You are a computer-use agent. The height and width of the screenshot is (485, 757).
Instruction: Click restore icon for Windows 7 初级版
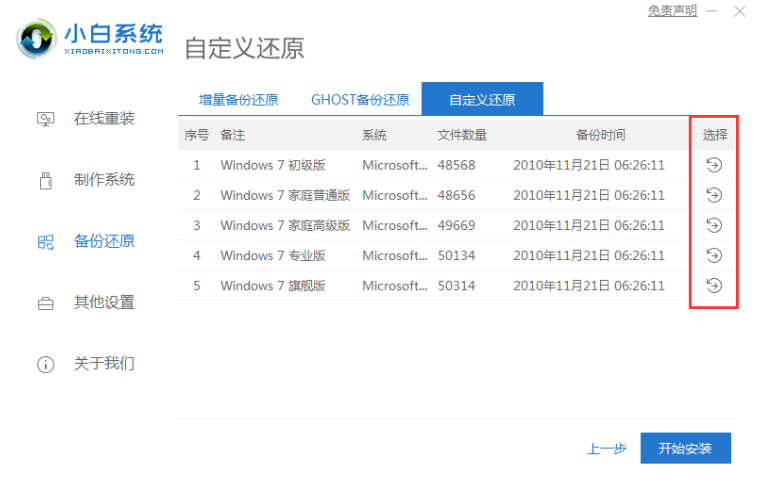tap(714, 165)
